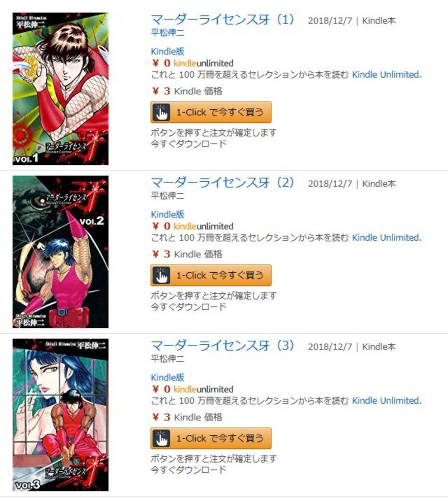448x501 pixels.
Task: Open Kindle Unlimited link in volume 3 listing
Action: (387, 401)
